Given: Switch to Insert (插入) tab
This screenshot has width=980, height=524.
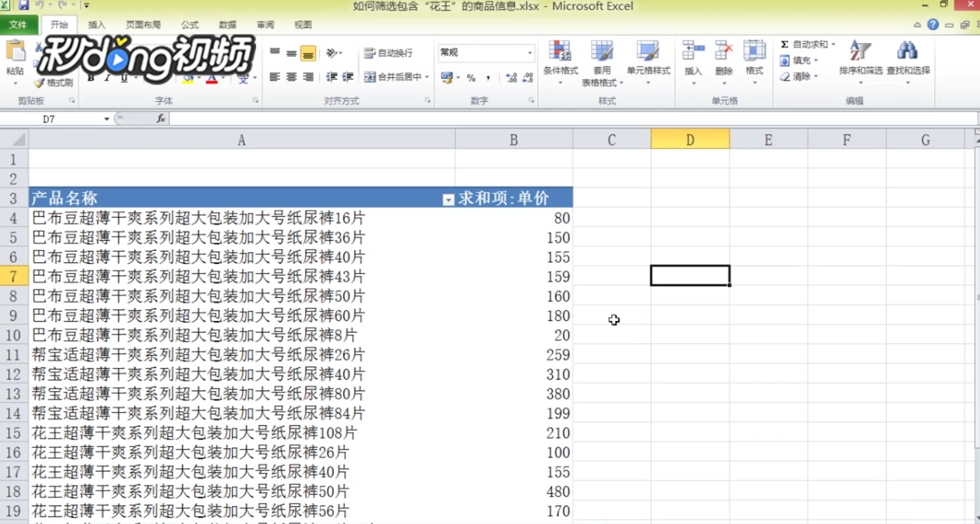Looking at the screenshot, I should [97, 25].
